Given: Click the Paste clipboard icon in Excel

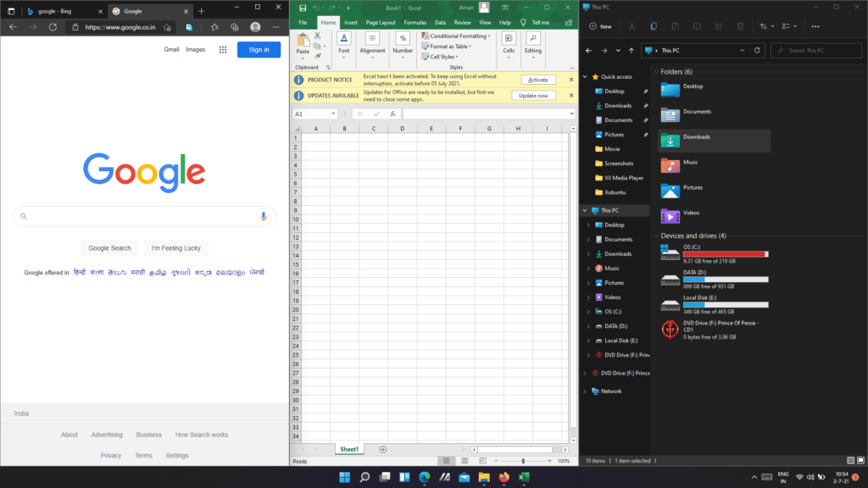Looking at the screenshot, I should [303, 41].
